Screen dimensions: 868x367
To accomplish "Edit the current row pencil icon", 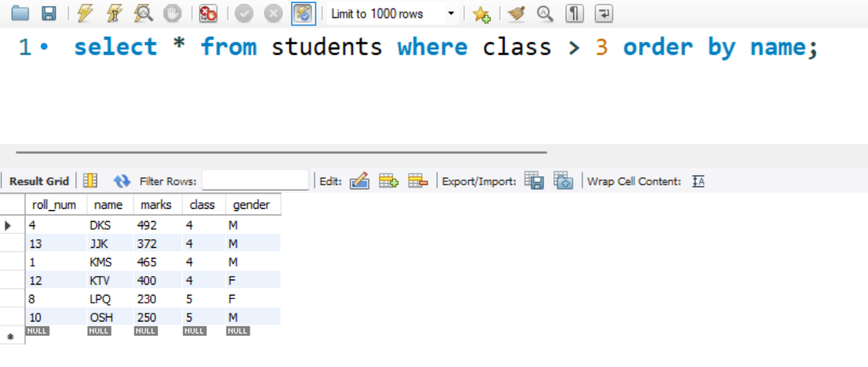I will [x=359, y=181].
